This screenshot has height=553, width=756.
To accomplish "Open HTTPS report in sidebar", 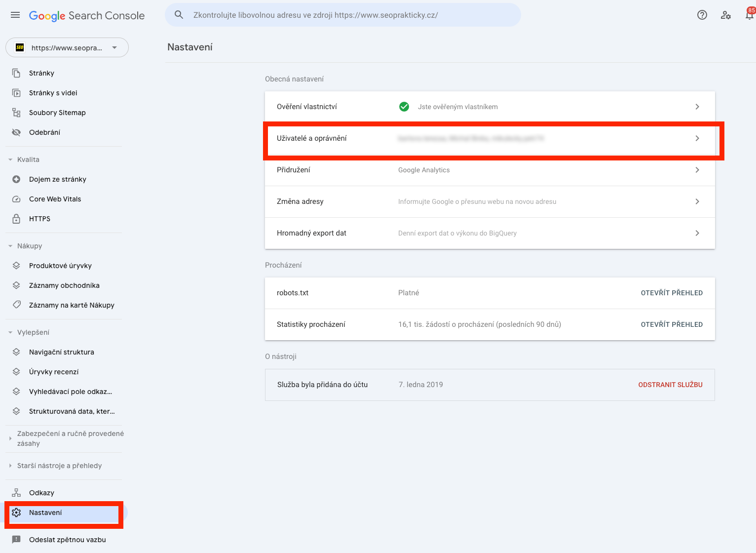I will [39, 219].
